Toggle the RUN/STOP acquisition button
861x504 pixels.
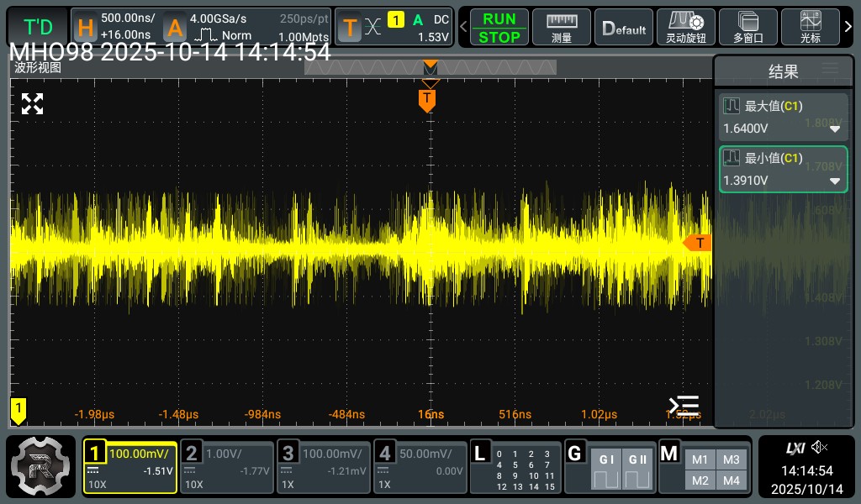[499, 28]
